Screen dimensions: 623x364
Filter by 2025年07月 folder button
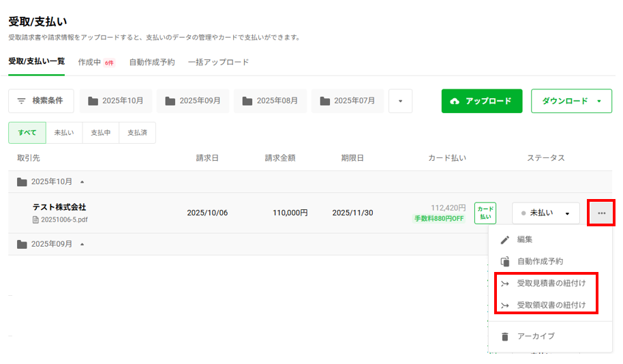pos(348,101)
